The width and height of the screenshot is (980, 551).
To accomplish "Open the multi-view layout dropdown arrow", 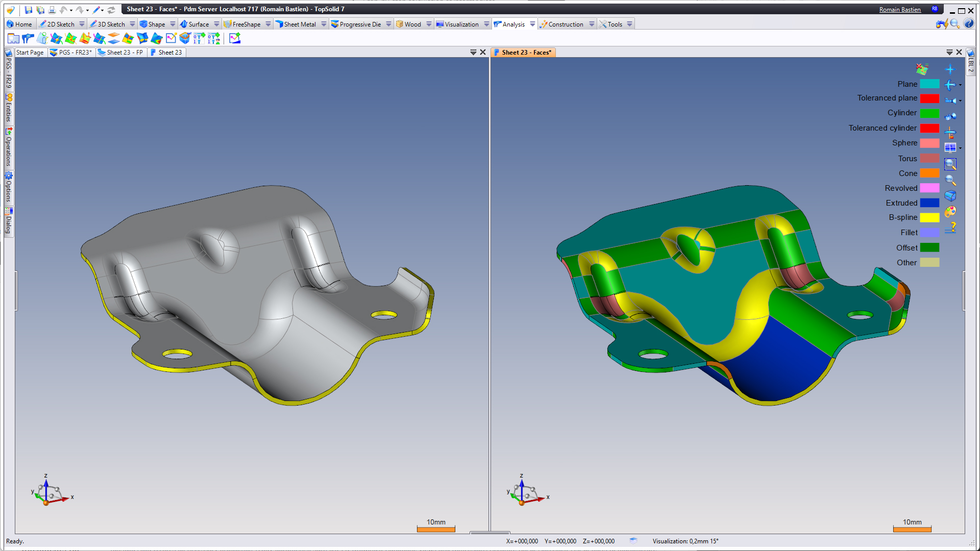I will pyautogui.click(x=960, y=148).
